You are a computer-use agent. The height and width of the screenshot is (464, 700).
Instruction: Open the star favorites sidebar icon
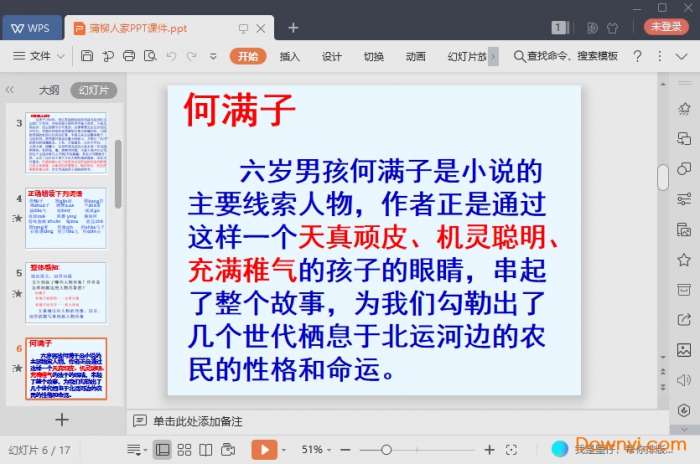[x=684, y=259]
